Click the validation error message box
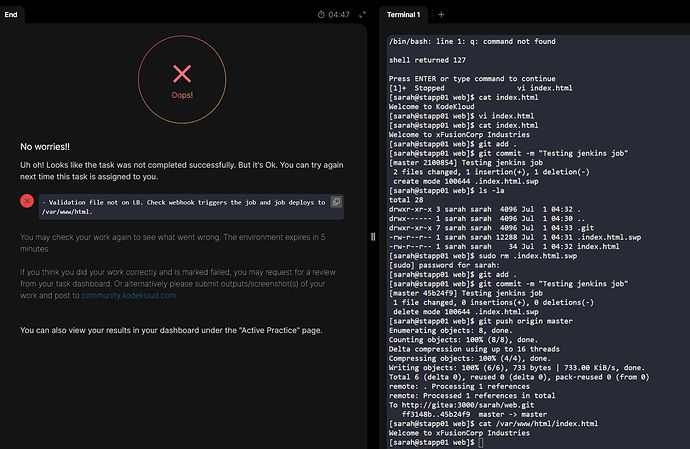The height and width of the screenshot is (449, 690). 191,207
